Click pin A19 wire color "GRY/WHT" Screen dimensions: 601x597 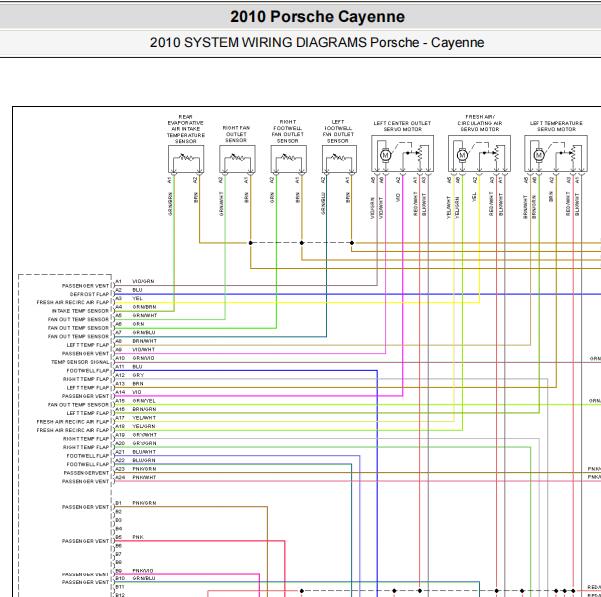pos(145,435)
